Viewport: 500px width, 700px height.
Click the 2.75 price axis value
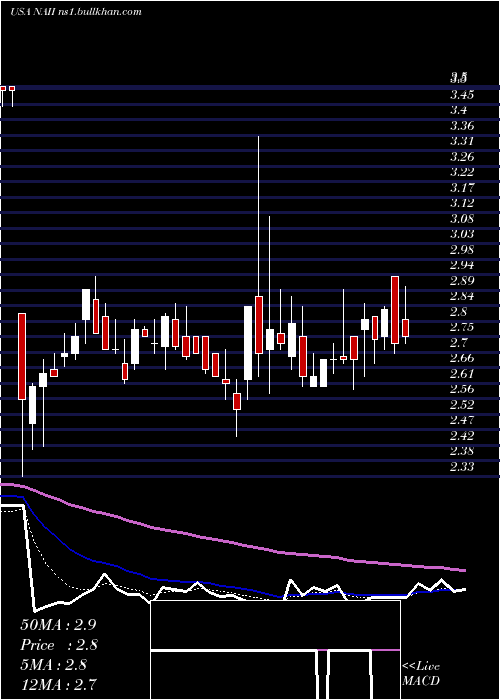click(x=462, y=327)
